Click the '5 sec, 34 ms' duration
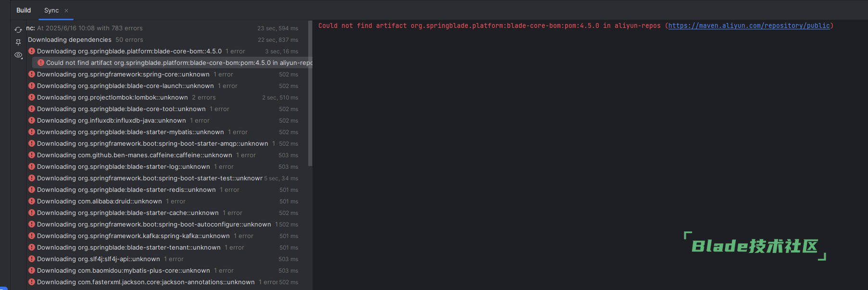868x290 pixels. pos(281,178)
